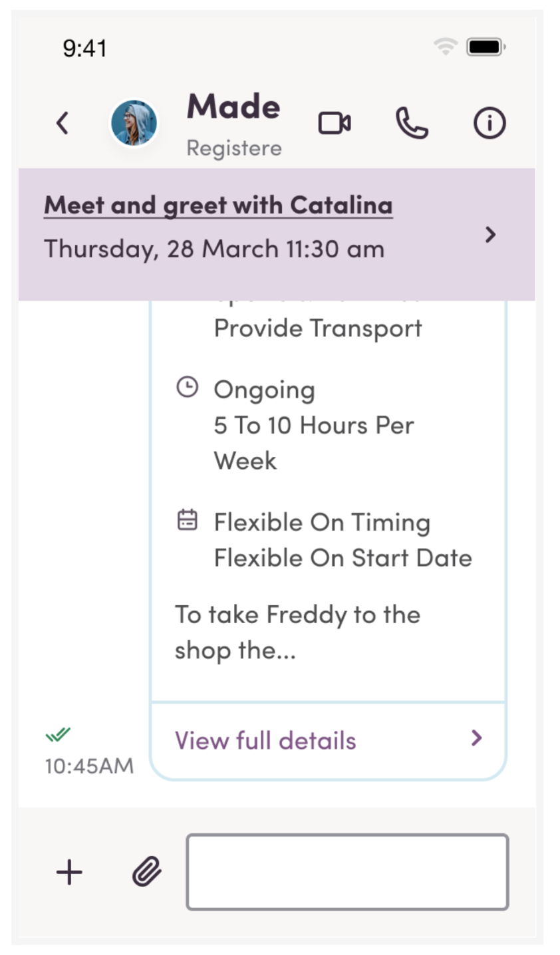Focus the message text input field

click(348, 872)
